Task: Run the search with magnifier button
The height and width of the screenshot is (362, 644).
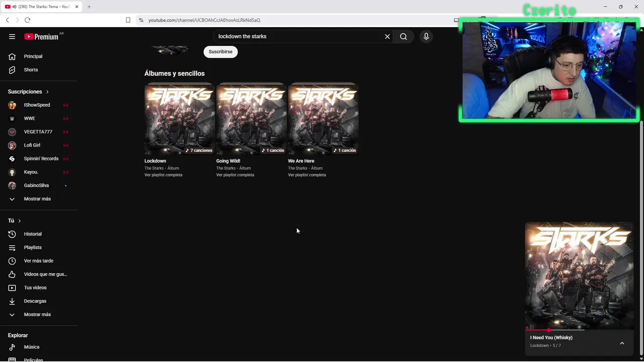Action: pyautogui.click(x=404, y=36)
